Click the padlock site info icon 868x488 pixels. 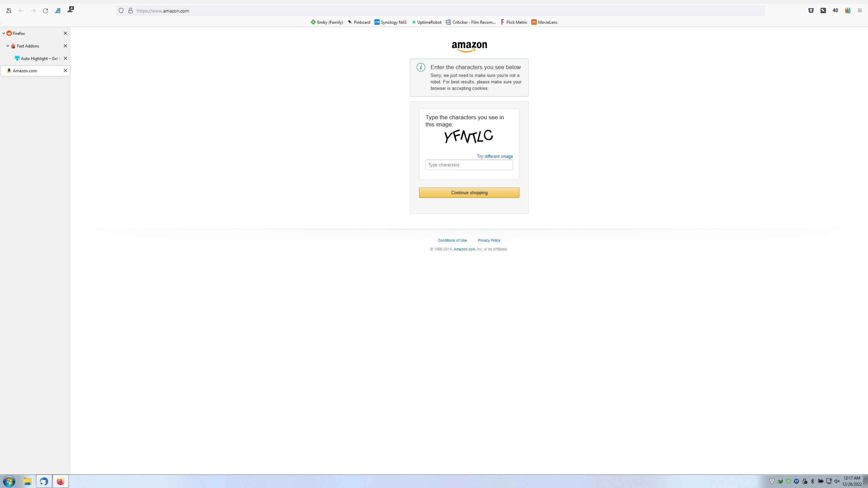click(x=131, y=11)
